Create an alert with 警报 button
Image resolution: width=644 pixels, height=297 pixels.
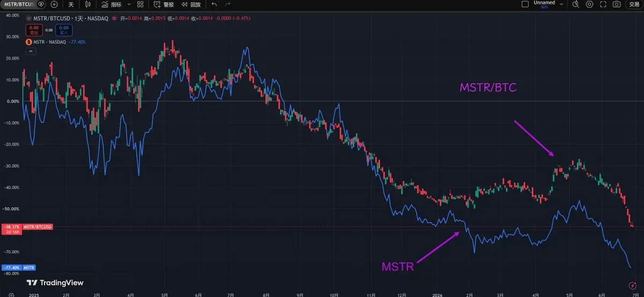[x=164, y=4]
